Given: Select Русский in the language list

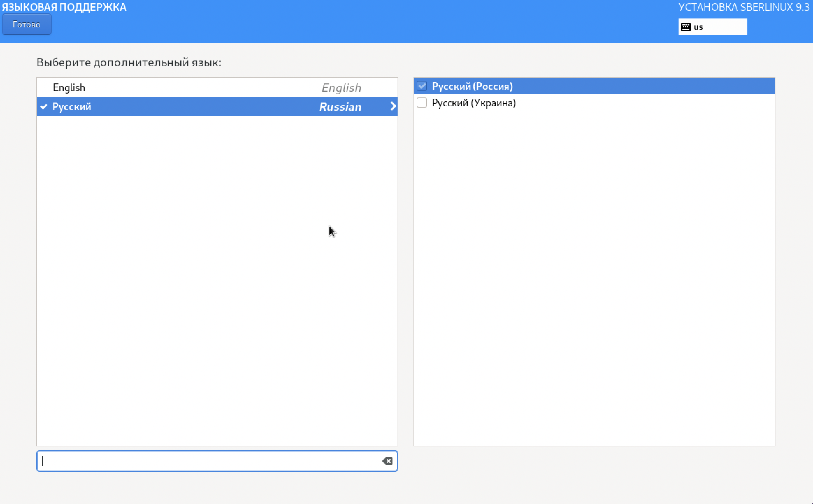Looking at the screenshot, I should pyautogui.click(x=72, y=107).
